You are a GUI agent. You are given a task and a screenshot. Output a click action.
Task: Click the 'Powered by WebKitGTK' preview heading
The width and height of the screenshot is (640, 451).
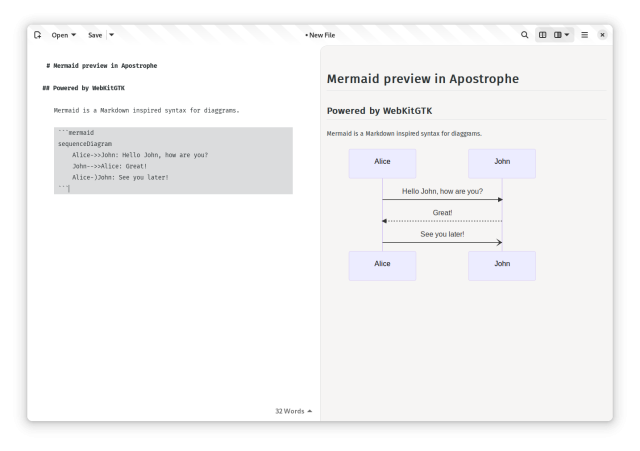pos(379,111)
